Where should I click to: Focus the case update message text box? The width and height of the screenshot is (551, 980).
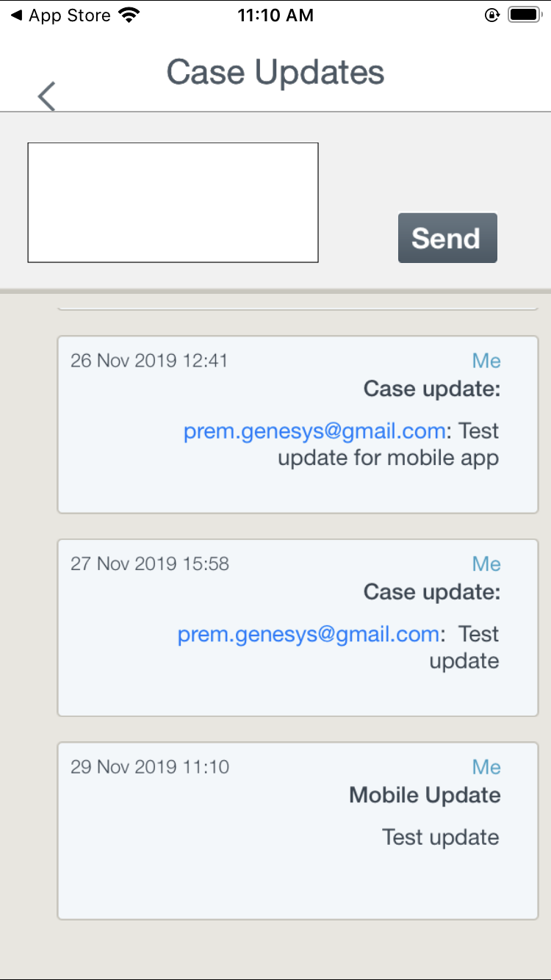(173, 202)
